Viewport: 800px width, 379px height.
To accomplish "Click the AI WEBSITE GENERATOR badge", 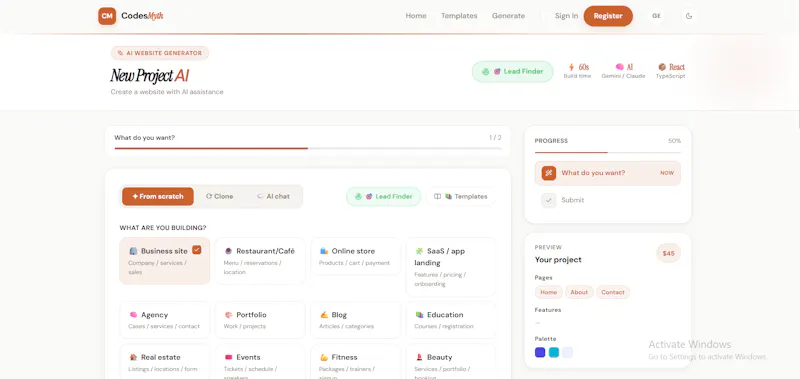I will pyautogui.click(x=160, y=53).
